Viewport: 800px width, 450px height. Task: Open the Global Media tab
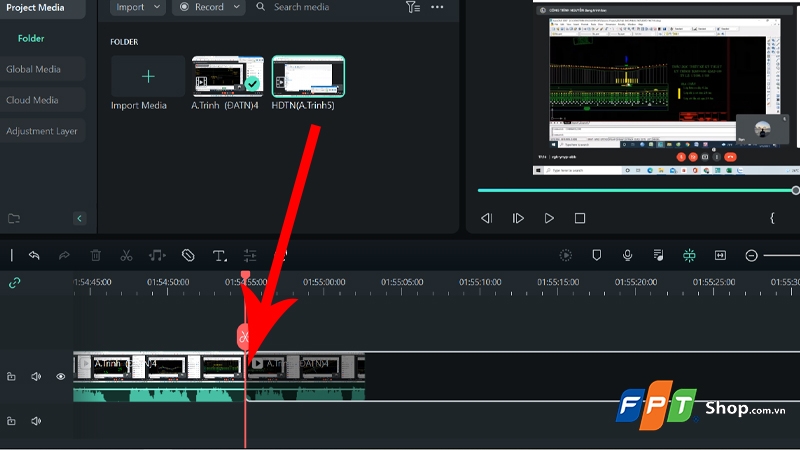(34, 69)
